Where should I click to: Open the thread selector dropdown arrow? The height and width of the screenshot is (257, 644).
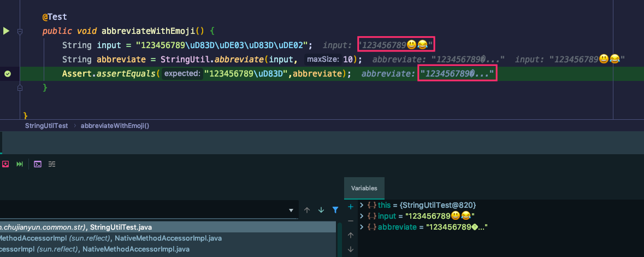click(x=291, y=210)
